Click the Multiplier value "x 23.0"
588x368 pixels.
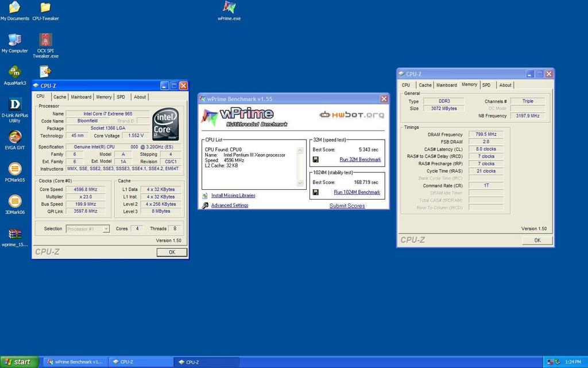pyautogui.click(x=86, y=197)
